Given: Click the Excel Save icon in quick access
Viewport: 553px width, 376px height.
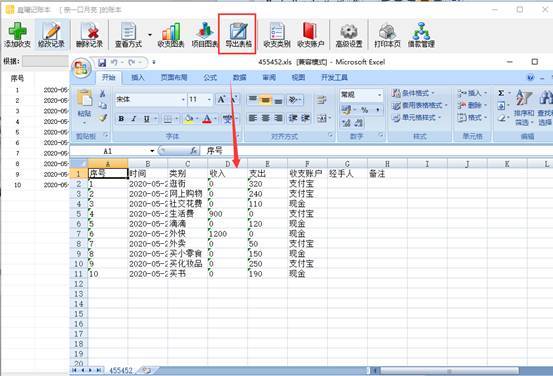Looking at the screenshot, I should click(x=102, y=62).
